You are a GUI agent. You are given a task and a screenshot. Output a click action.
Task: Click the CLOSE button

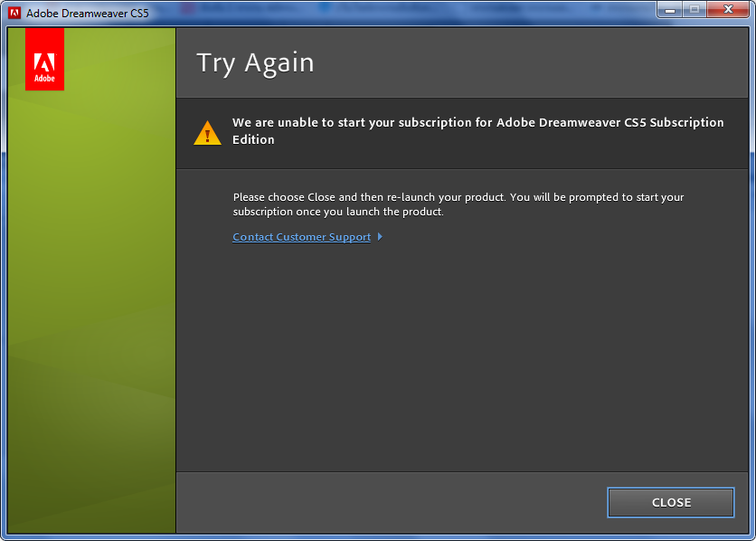click(671, 502)
